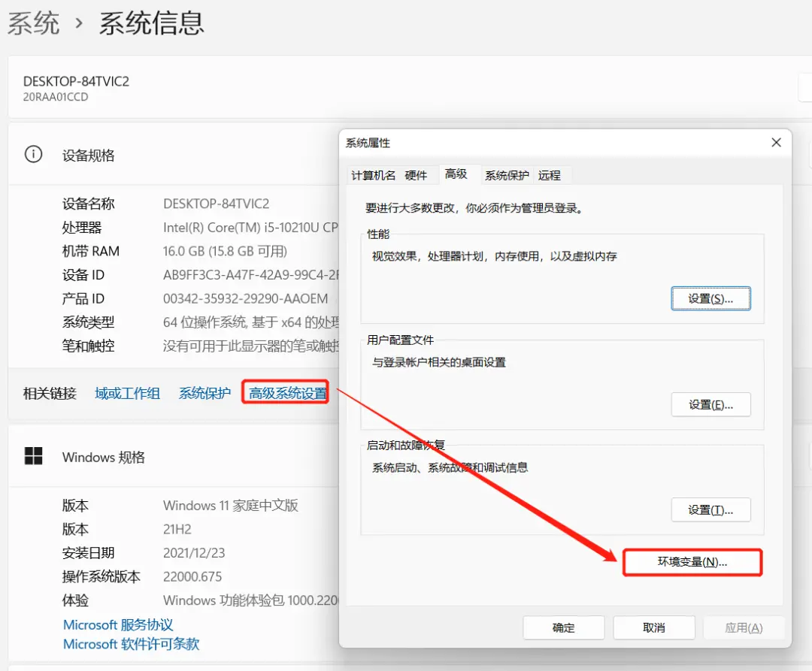Click the 机带 RAM label
The height and width of the screenshot is (671, 812).
coord(91,251)
